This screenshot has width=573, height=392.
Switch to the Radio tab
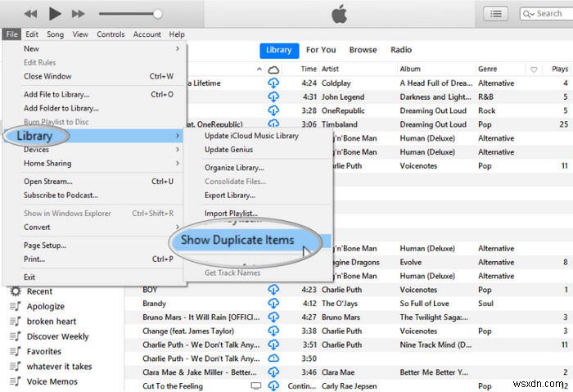point(401,50)
